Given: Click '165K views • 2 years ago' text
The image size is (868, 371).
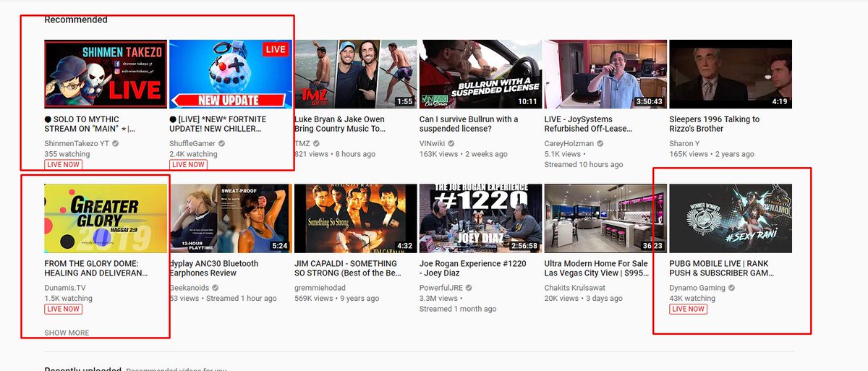Looking at the screenshot, I should (712, 154).
